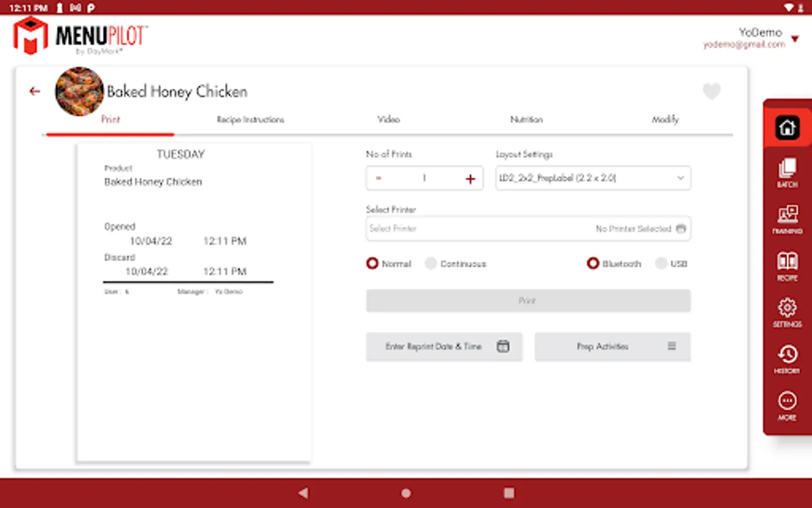Screen dimensions: 812x508
Task: Open the YoDemo account dropdown arrow
Action: (795, 39)
